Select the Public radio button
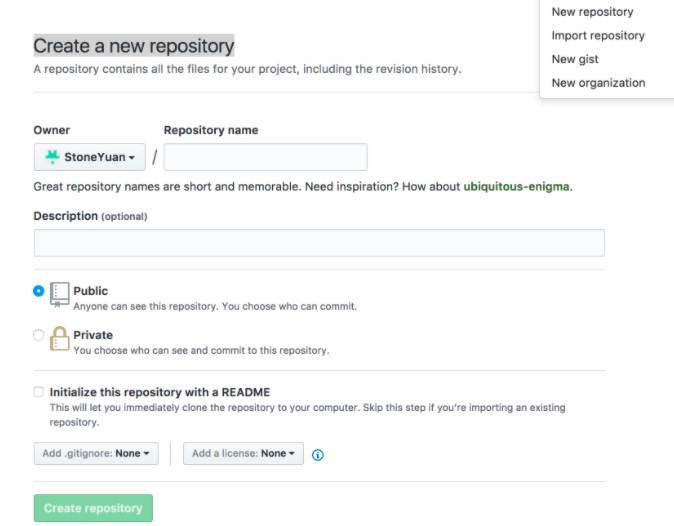674x526 pixels. tap(39, 291)
